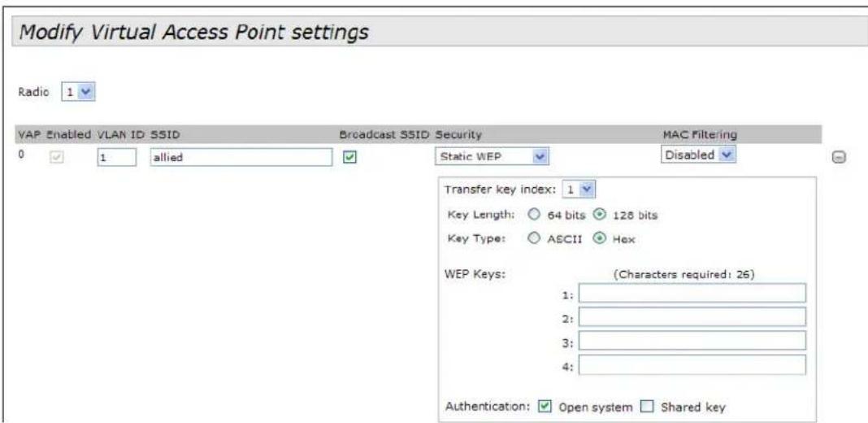Screen dimensions: 868x423
Task: Select the 64 bits key length
Action: point(534,215)
